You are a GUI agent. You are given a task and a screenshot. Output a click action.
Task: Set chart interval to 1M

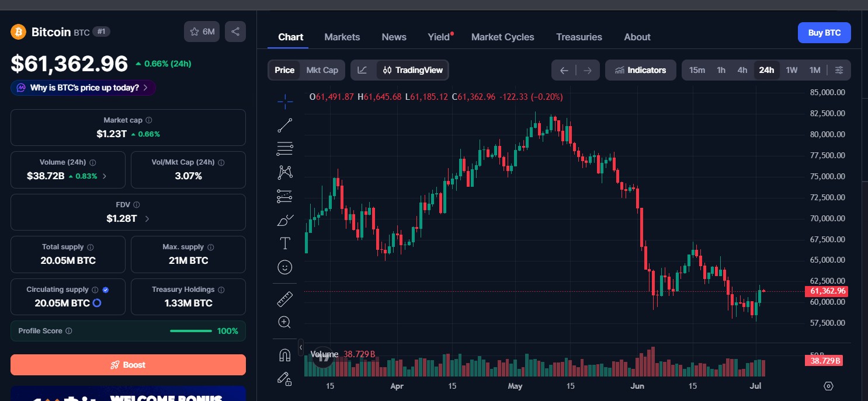pyautogui.click(x=815, y=70)
